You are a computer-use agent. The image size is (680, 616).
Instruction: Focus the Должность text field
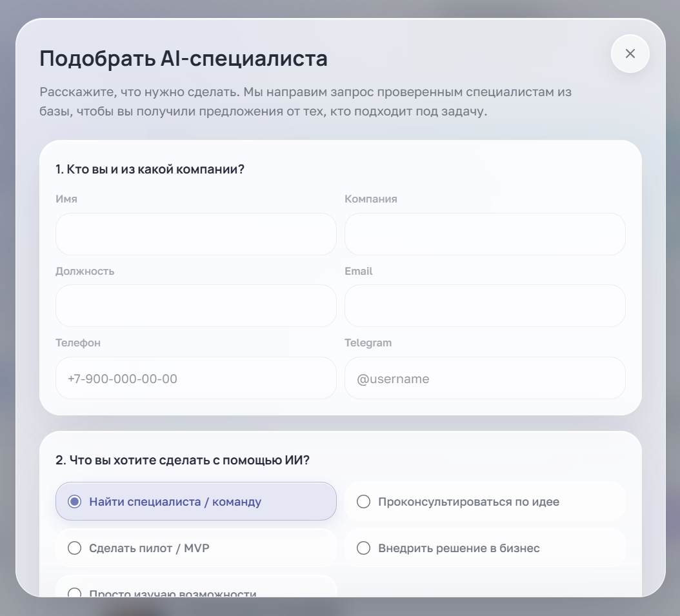[195, 306]
